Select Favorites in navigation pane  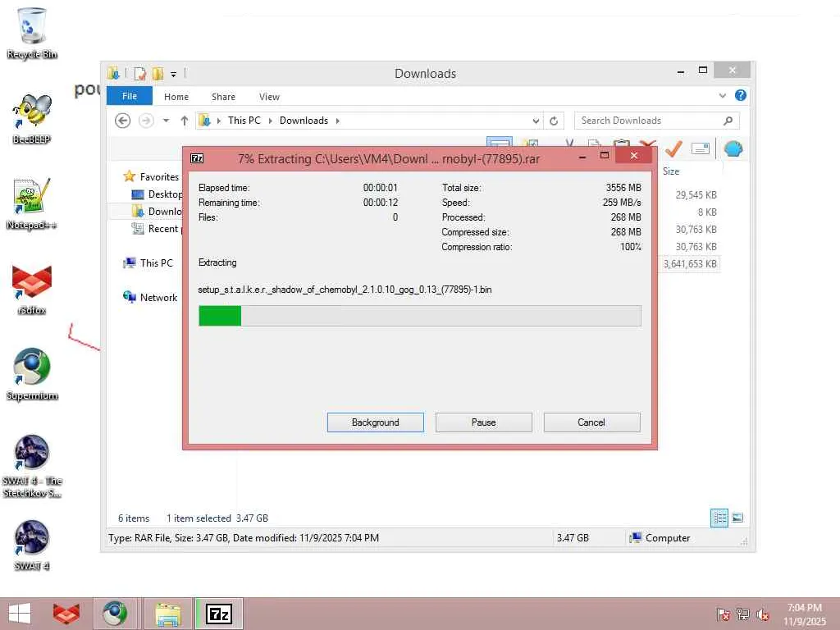click(152, 177)
